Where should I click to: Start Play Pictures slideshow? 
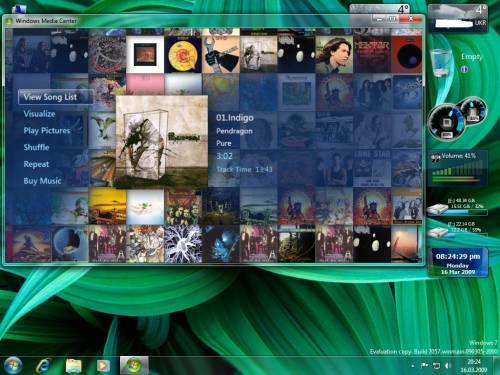pos(47,130)
